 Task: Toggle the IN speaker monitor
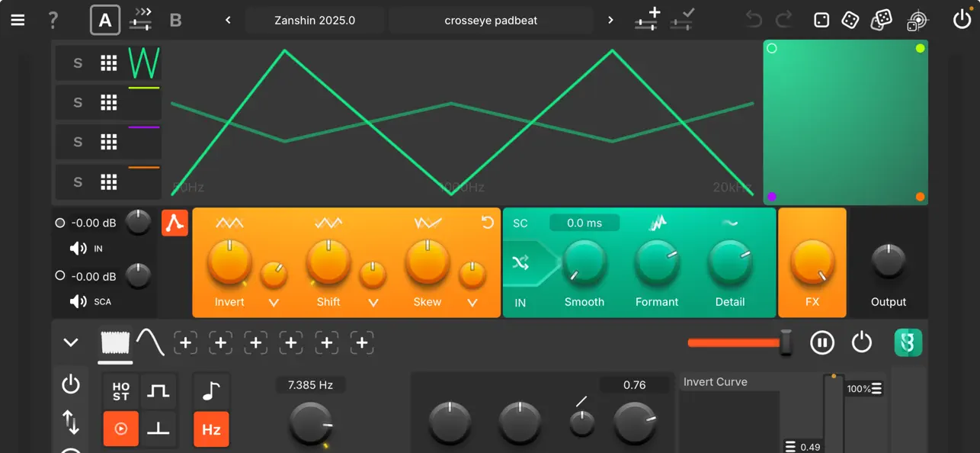(78, 249)
